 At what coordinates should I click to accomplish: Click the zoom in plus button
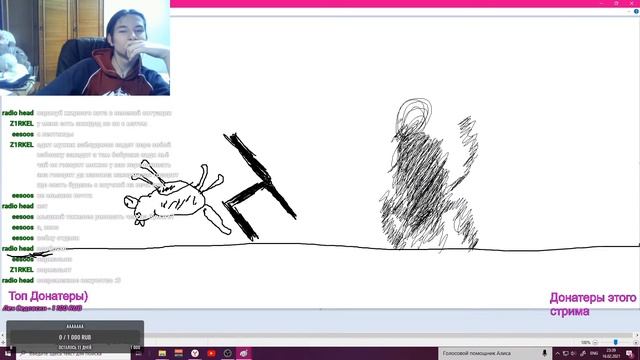point(636,342)
